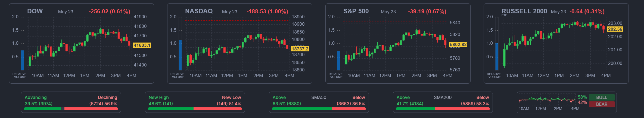Open the RUSSELL 2000 chart title
Viewport: 644px width, 118px height.
(x=524, y=11)
